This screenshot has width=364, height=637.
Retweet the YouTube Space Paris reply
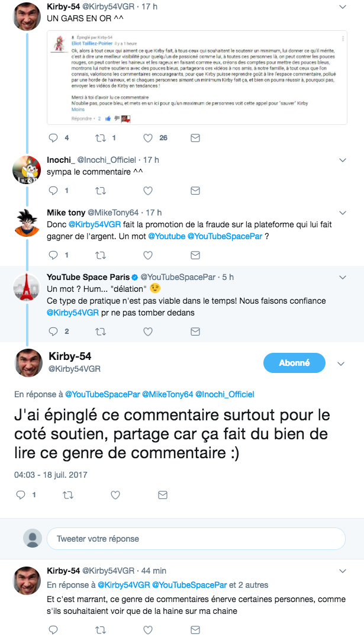pyautogui.click(x=101, y=331)
